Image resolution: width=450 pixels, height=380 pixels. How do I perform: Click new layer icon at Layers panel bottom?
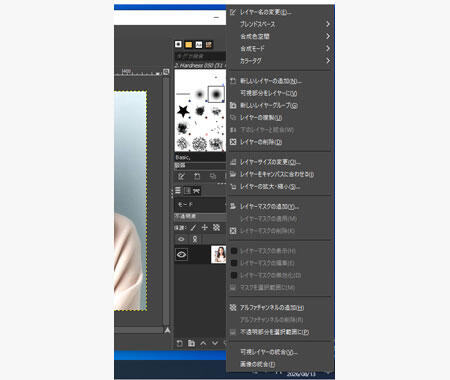click(179, 343)
